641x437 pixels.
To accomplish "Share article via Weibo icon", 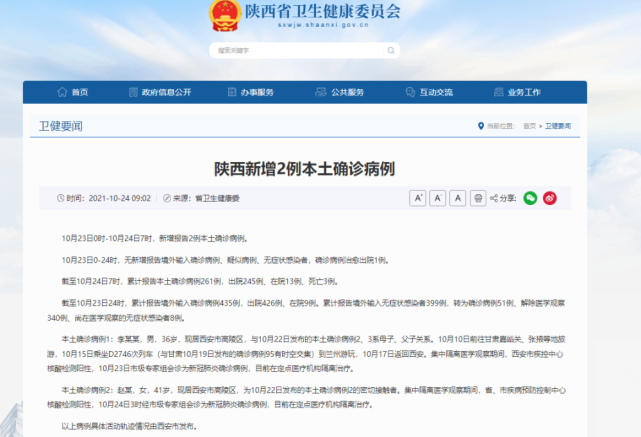I will coord(550,198).
